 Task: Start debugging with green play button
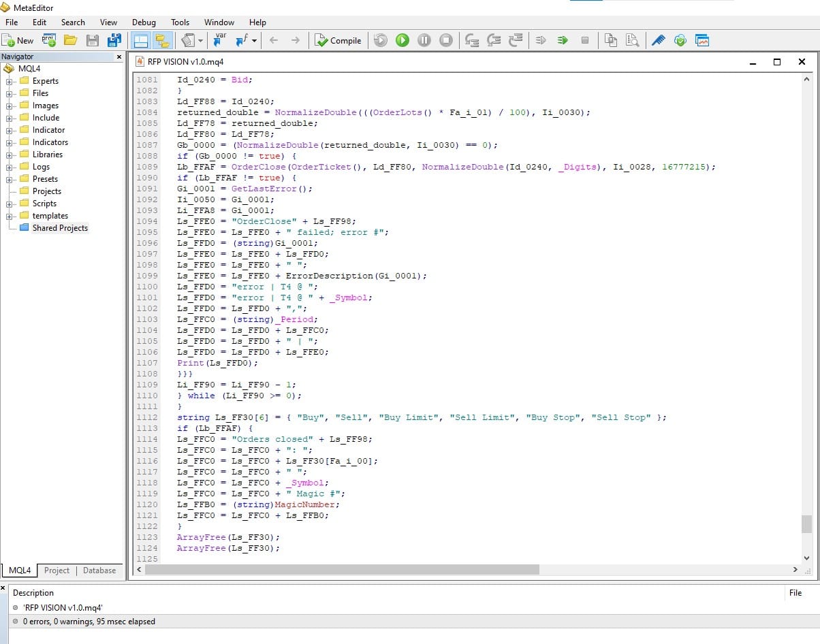(403, 41)
